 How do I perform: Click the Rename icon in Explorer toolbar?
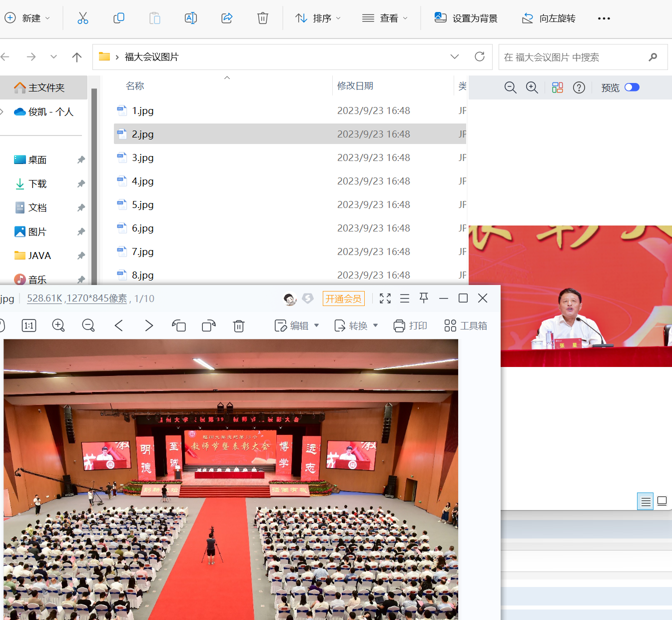(x=191, y=18)
